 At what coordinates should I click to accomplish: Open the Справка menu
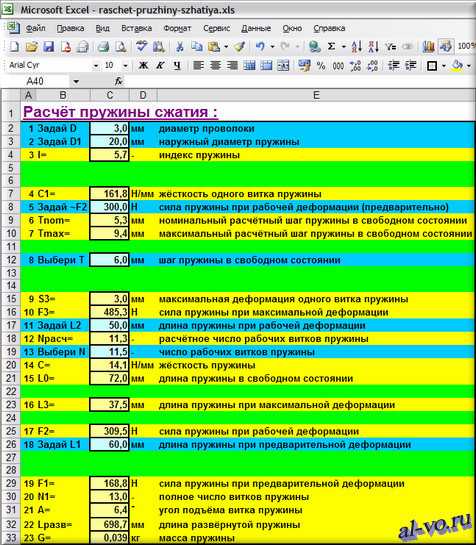(329, 28)
